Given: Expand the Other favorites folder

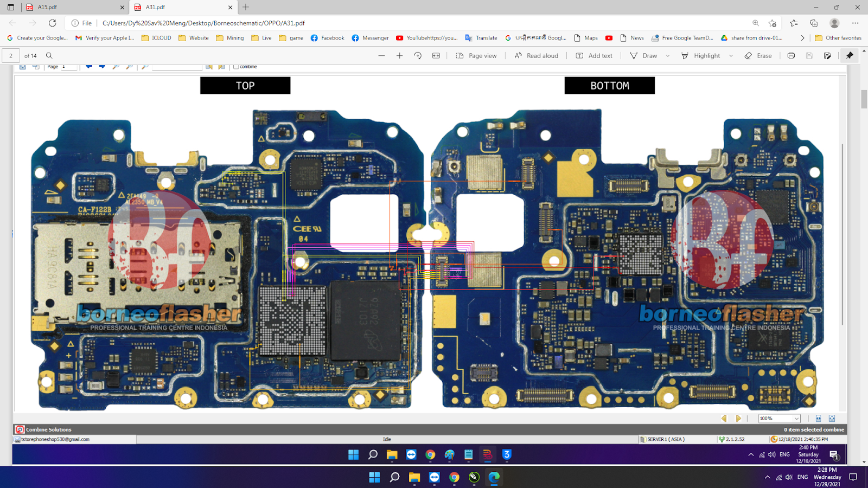Looking at the screenshot, I should 838,38.
